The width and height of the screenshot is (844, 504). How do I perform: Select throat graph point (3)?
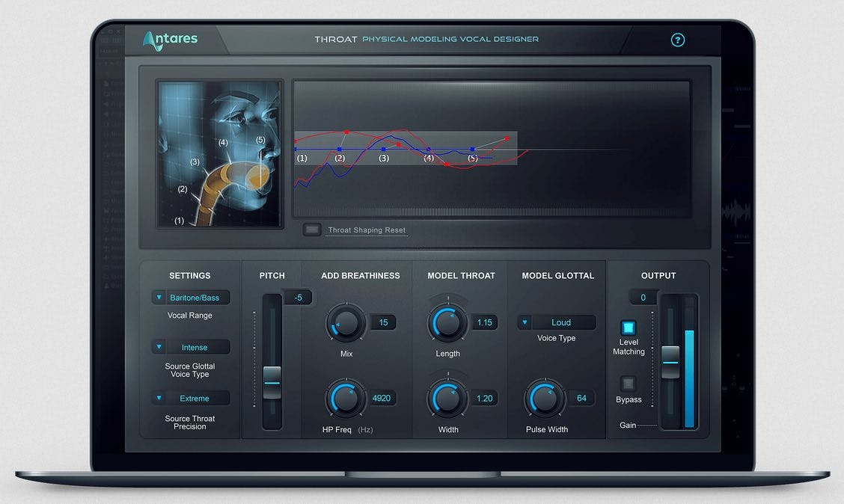pos(383,150)
